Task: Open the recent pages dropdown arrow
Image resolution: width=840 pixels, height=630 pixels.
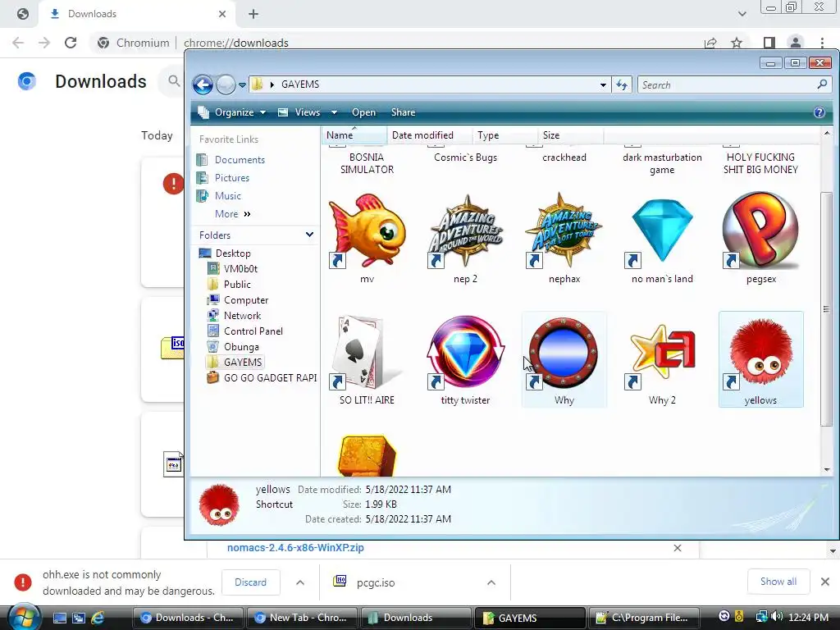Action: click(x=242, y=85)
